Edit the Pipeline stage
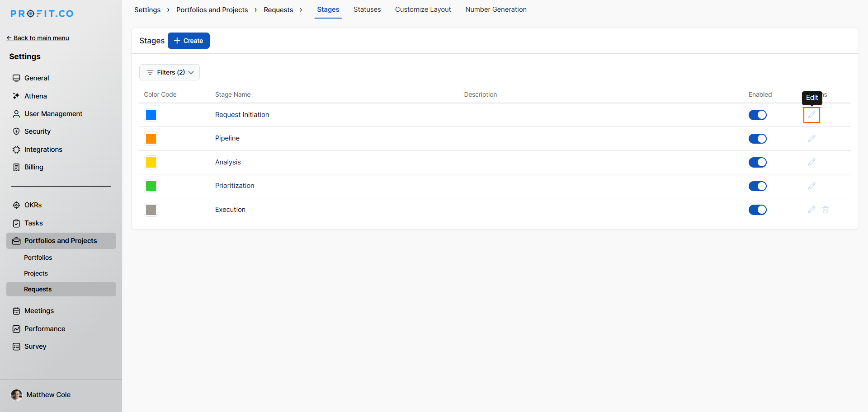868x412 pixels. point(811,139)
